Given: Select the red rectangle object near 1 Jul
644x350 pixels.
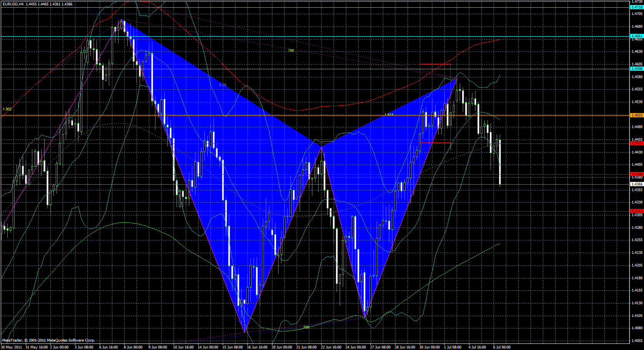Looking at the screenshot, I should tap(435, 103).
